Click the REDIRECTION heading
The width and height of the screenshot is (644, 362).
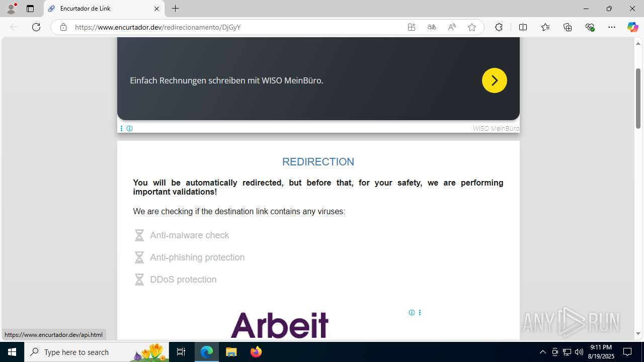318,162
